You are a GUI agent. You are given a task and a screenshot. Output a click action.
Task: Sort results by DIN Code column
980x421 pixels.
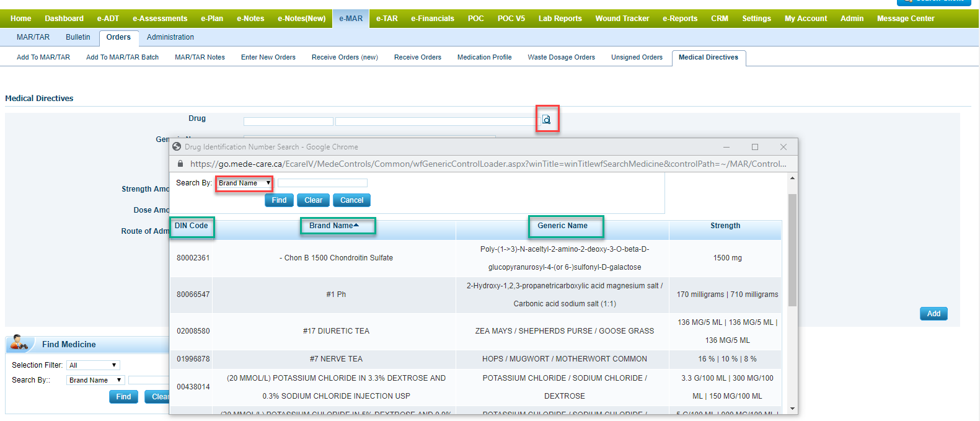pyautogui.click(x=191, y=226)
